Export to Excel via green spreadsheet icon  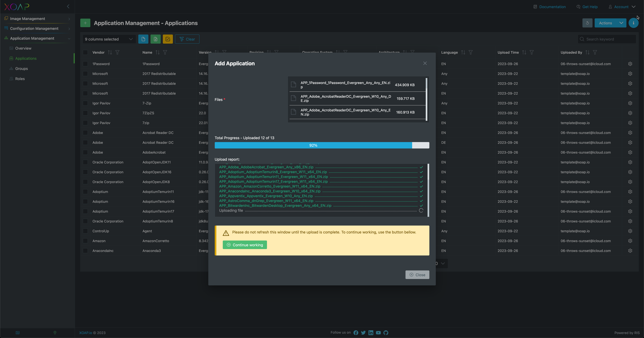pos(156,39)
